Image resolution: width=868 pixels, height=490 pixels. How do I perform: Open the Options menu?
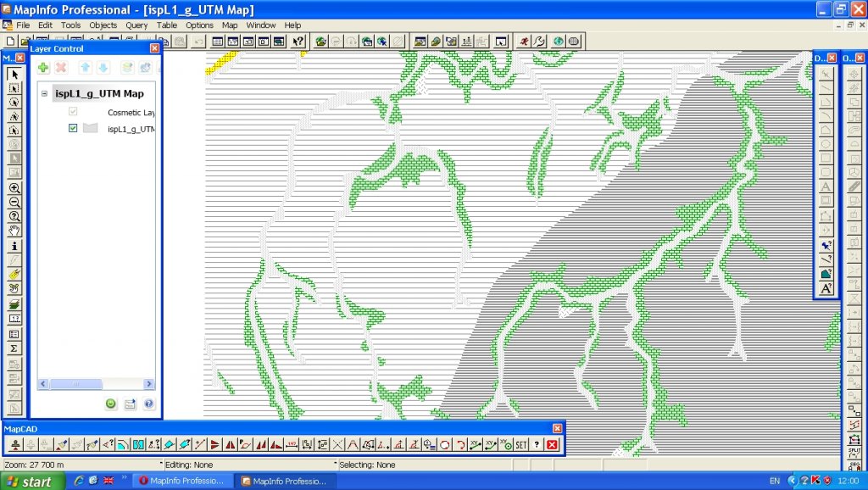[x=199, y=25]
